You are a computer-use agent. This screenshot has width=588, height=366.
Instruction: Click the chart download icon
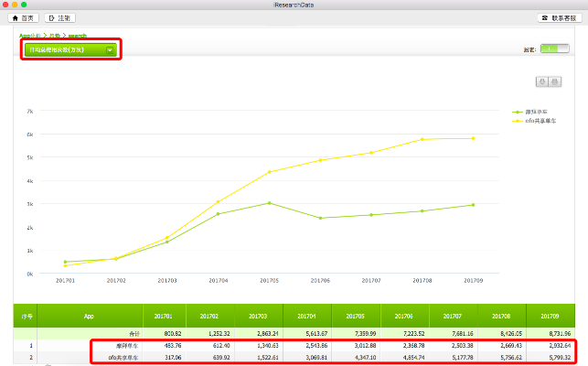coord(541,82)
